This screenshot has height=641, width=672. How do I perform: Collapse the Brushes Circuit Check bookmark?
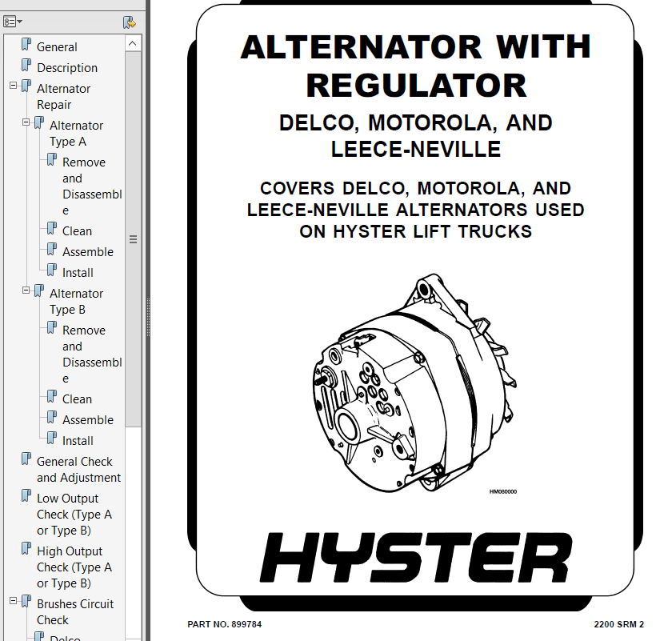[14, 601]
